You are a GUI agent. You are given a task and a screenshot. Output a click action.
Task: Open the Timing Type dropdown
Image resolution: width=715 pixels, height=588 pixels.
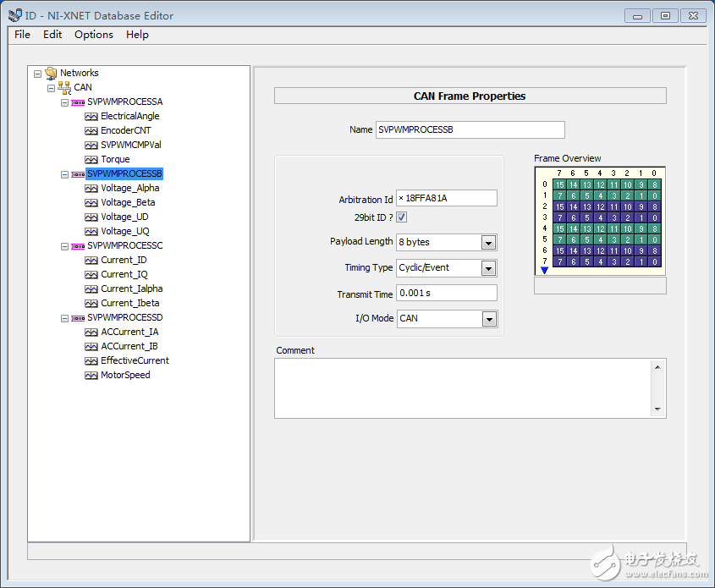click(x=489, y=268)
